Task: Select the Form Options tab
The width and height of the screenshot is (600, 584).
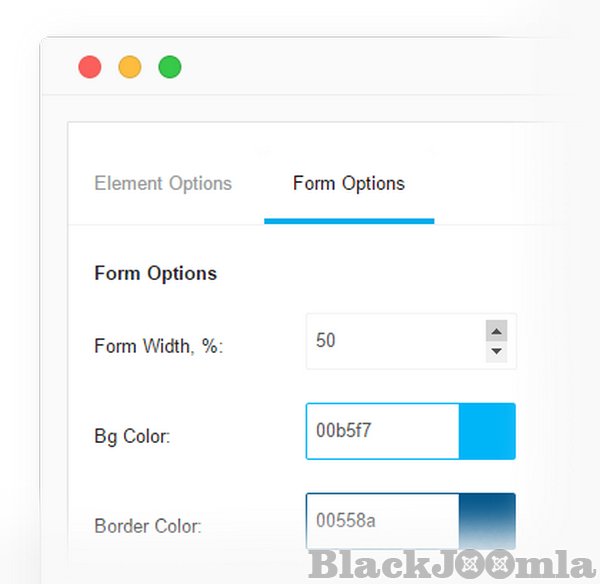Action: [349, 184]
